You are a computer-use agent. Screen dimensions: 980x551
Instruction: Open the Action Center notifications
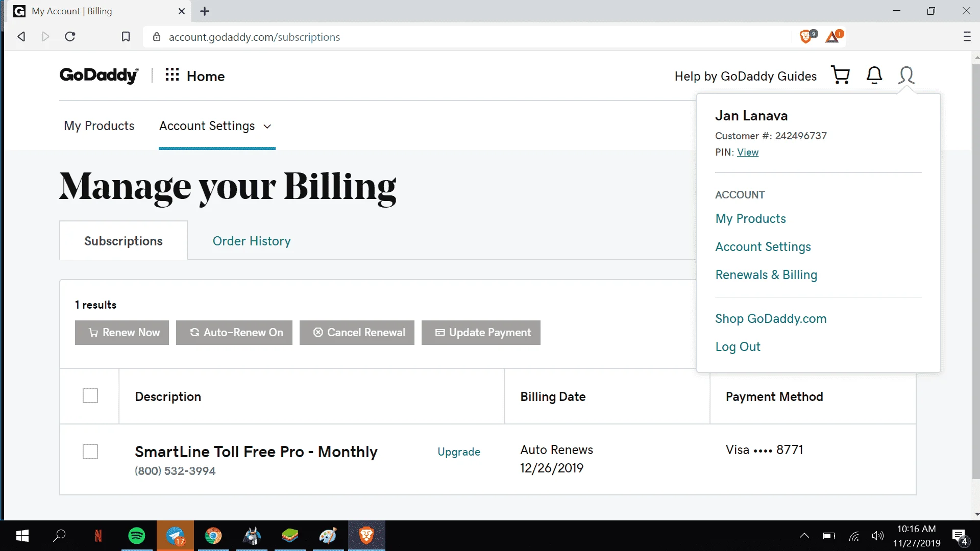pyautogui.click(x=961, y=536)
